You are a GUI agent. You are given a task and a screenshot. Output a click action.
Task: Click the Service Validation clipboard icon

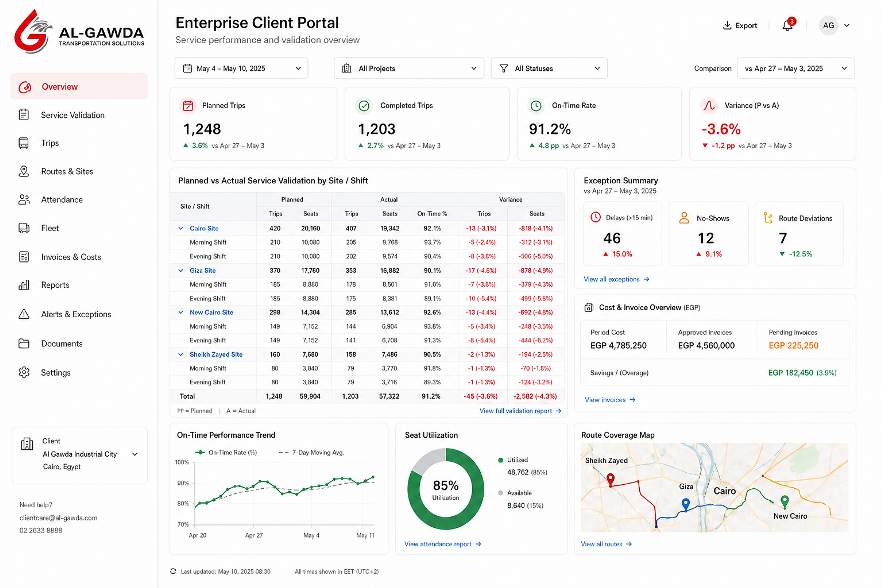point(24,115)
